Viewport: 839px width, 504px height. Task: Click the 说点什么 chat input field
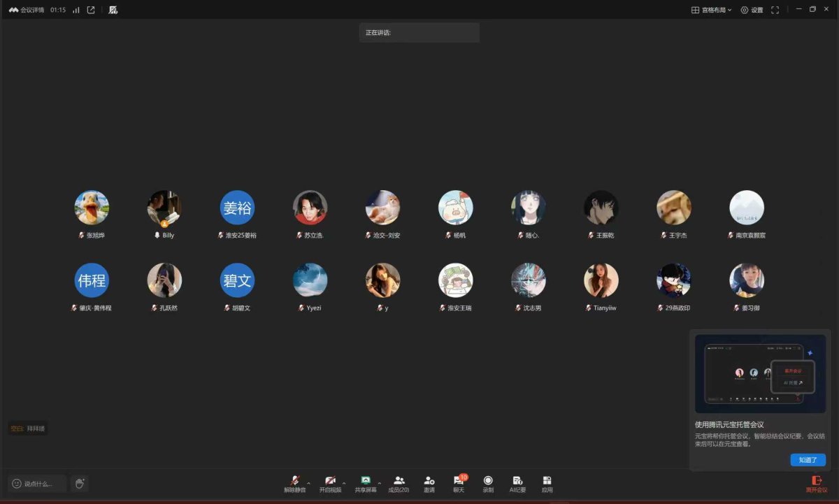36,483
